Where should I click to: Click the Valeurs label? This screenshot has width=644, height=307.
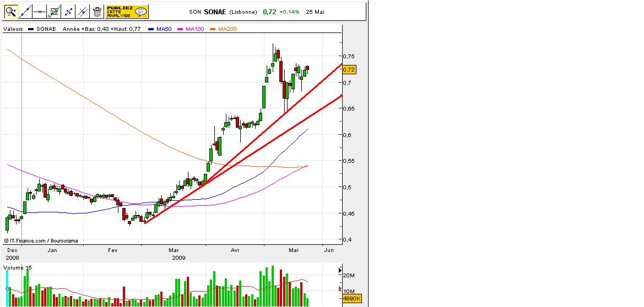click(13, 29)
